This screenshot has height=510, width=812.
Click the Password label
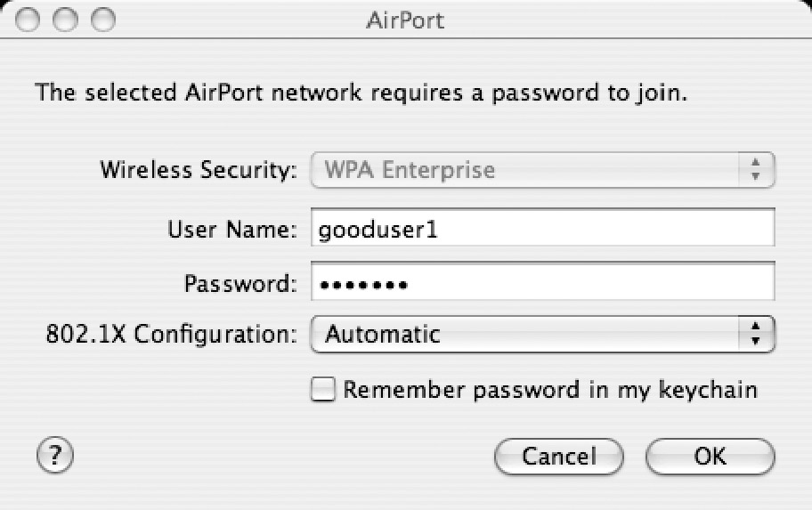pos(240,283)
